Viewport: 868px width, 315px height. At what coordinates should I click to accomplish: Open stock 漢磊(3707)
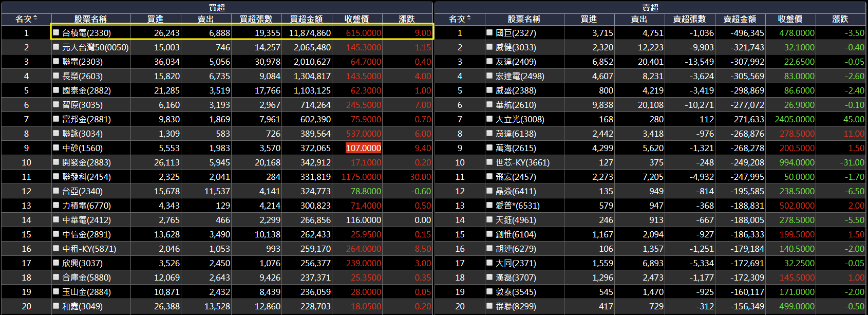pyautogui.click(x=516, y=277)
